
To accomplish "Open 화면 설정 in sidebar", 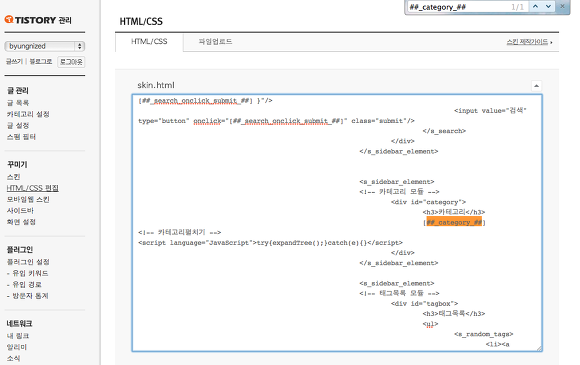I will coord(21,222).
